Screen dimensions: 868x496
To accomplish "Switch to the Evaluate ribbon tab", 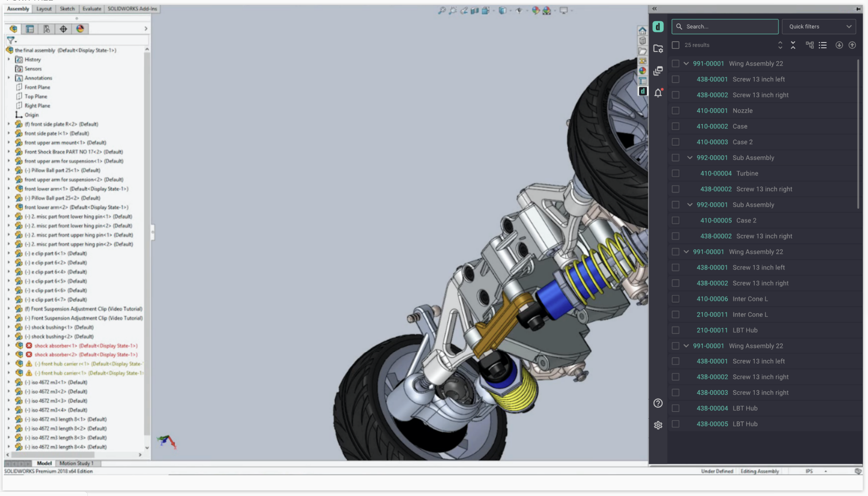I will pyautogui.click(x=92, y=9).
